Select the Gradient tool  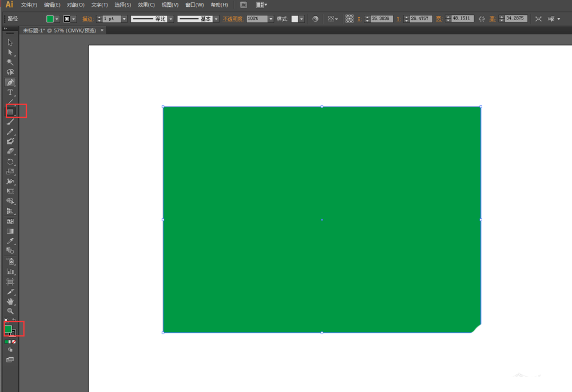click(10, 231)
